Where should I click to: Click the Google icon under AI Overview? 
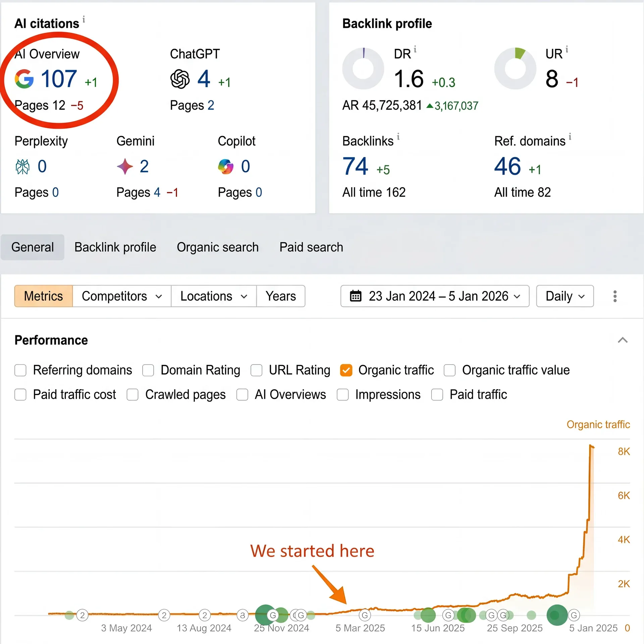tap(24, 79)
